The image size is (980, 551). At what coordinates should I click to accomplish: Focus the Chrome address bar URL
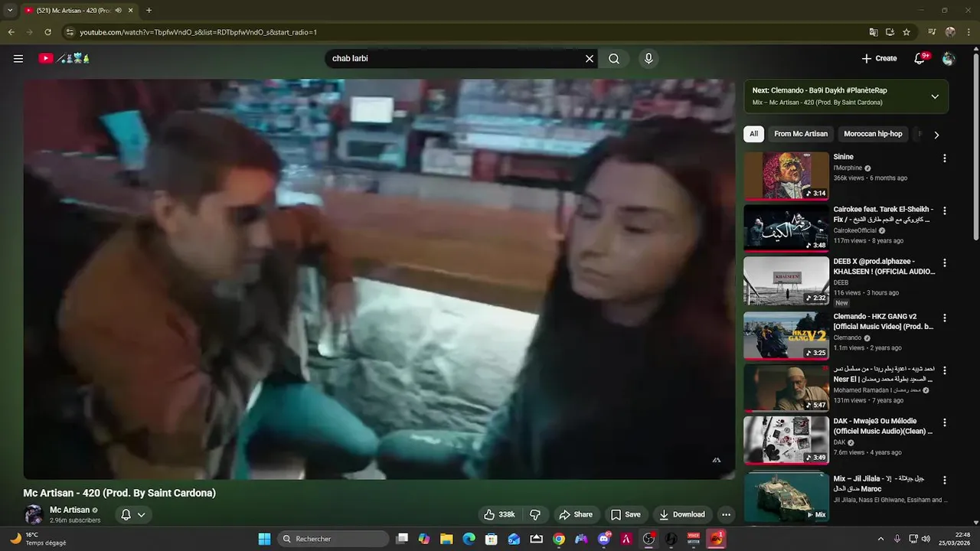point(198,32)
